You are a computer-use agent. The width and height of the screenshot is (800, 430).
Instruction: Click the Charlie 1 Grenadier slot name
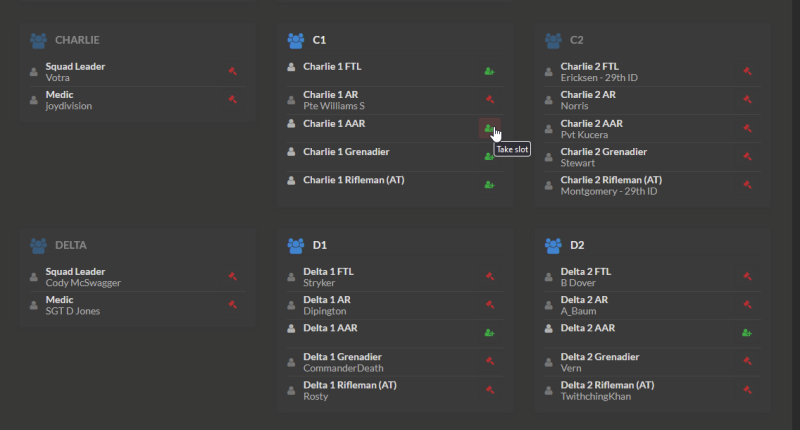pyautogui.click(x=346, y=152)
